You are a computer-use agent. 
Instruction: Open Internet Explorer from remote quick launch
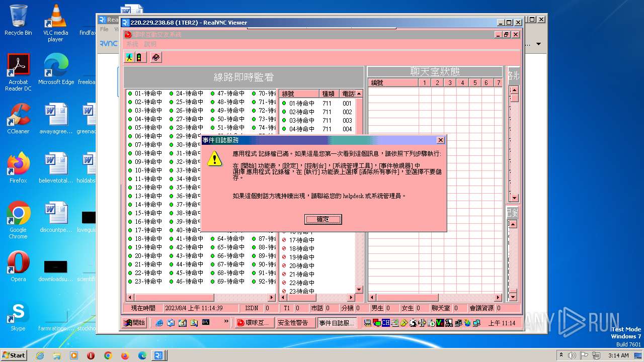[x=159, y=323]
